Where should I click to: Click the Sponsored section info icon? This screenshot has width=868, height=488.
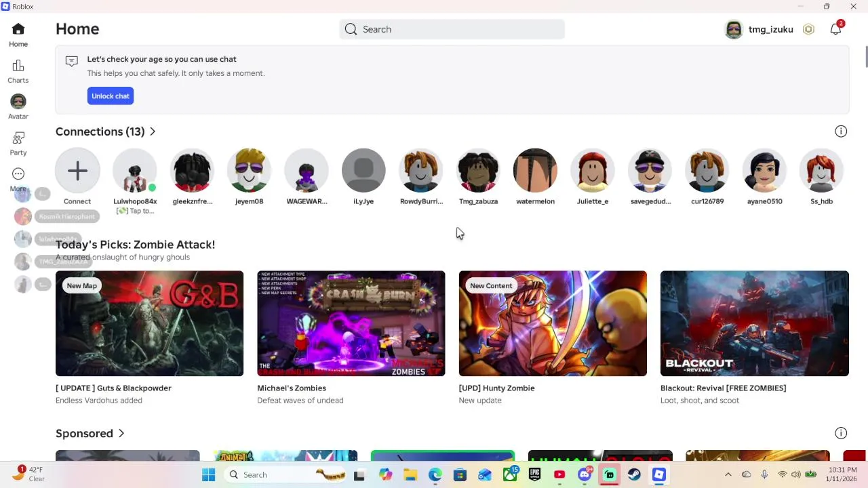tap(841, 433)
